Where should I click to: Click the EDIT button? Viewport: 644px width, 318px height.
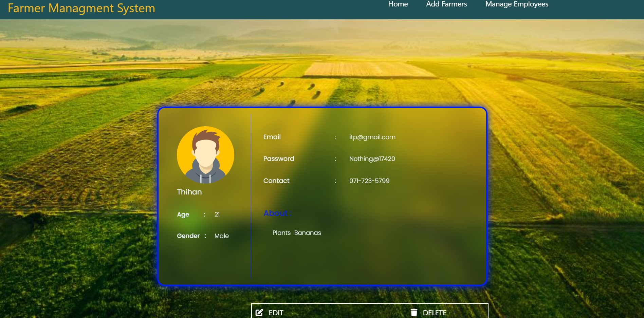click(276, 313)
